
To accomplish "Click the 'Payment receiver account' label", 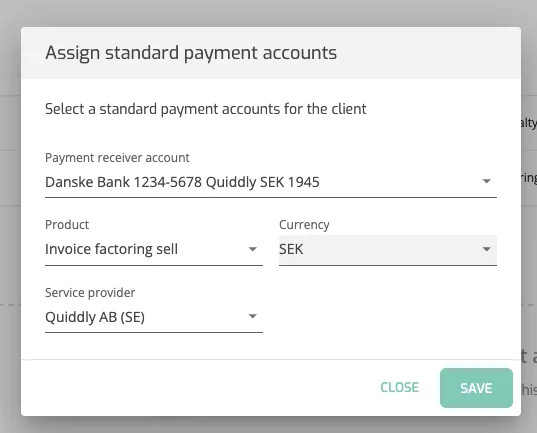I will pos(117,158).
